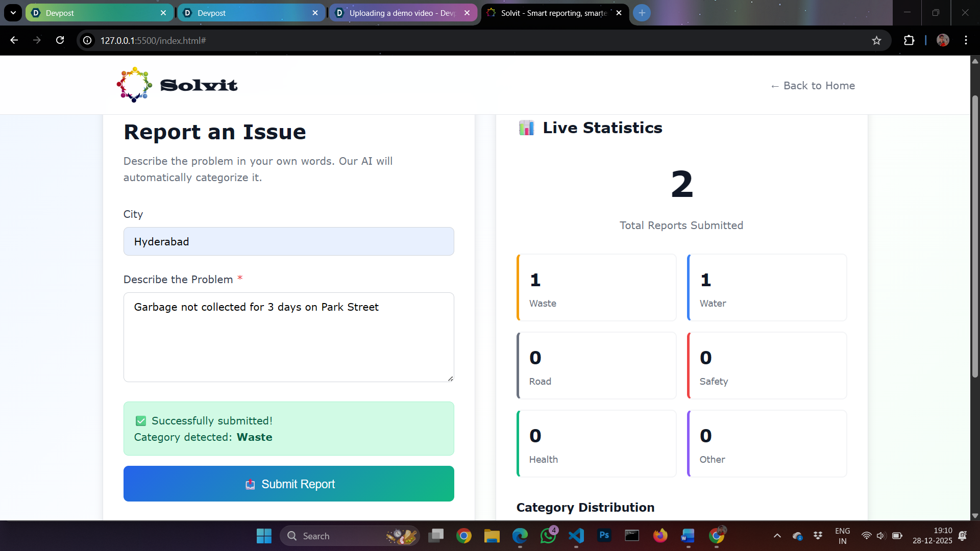This screenshot has height=551, width=980.
Task: Switch to Uploading a demo video tab
Action: 403,13
